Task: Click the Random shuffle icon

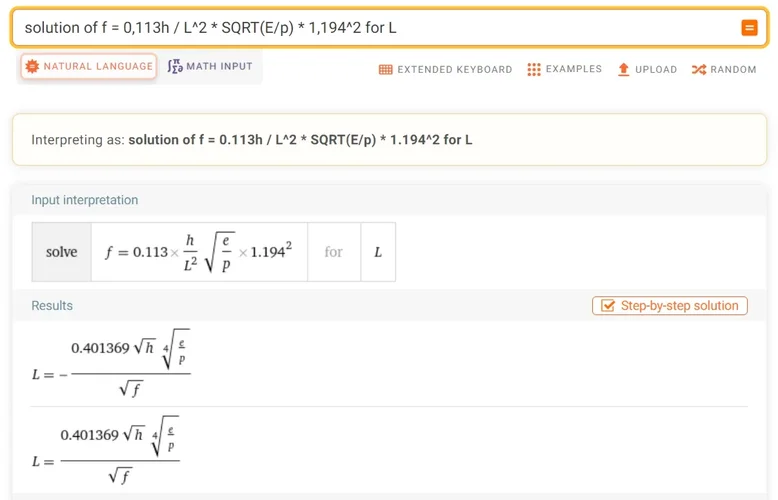Action: pos(698,70)
